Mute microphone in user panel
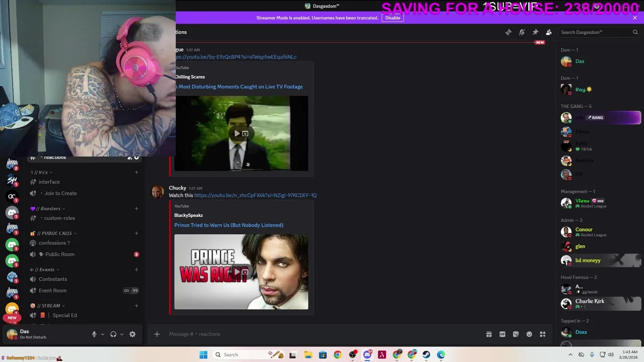644x362 pixels. pos(94,334)
